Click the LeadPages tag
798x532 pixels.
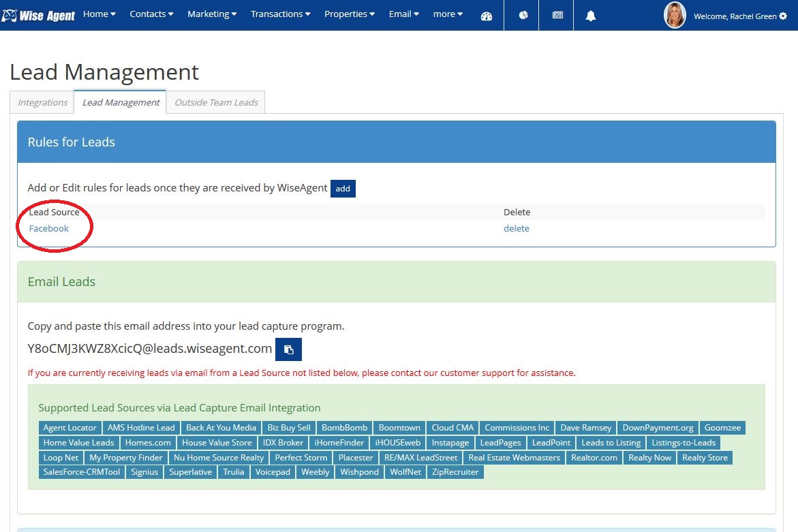click(x=500, y=443)
